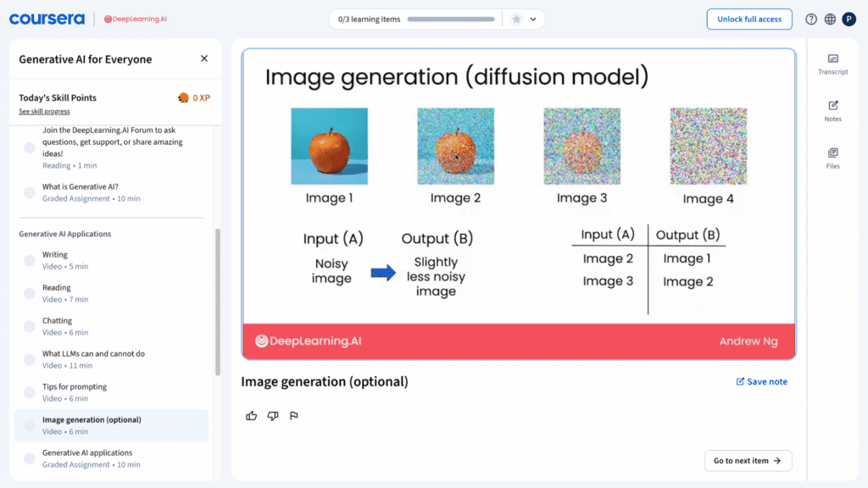This screenshot has height=488, width=868.
Task: Expand the learning items dropdown chevron
Action: click(533, 19)
